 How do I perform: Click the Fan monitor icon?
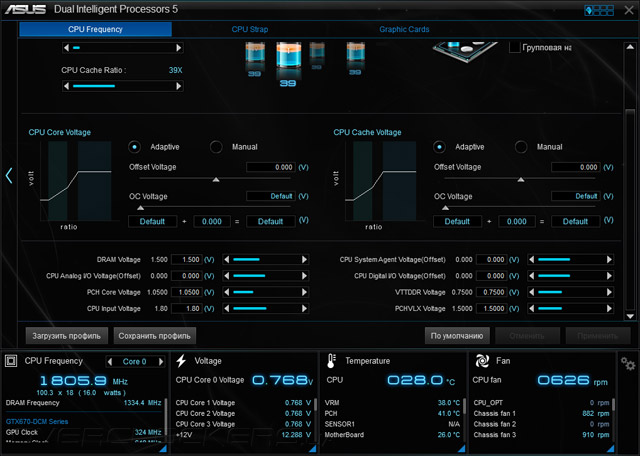pos(482,361)
